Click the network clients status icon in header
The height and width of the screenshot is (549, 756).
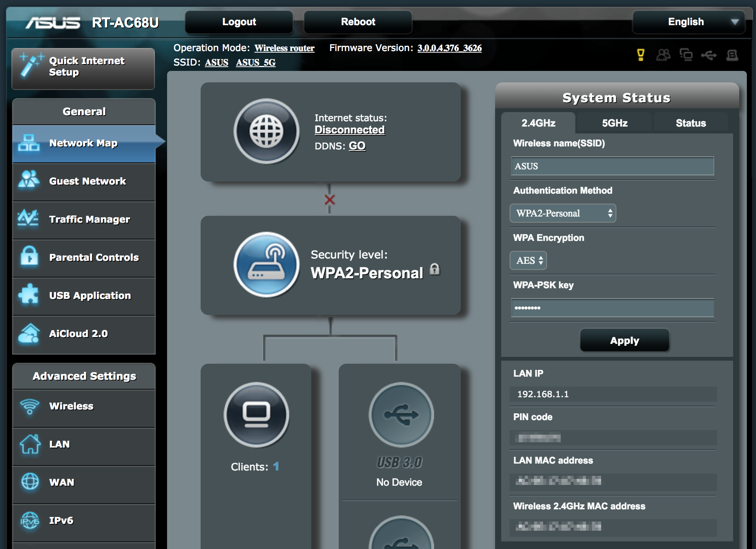[686, 55]
